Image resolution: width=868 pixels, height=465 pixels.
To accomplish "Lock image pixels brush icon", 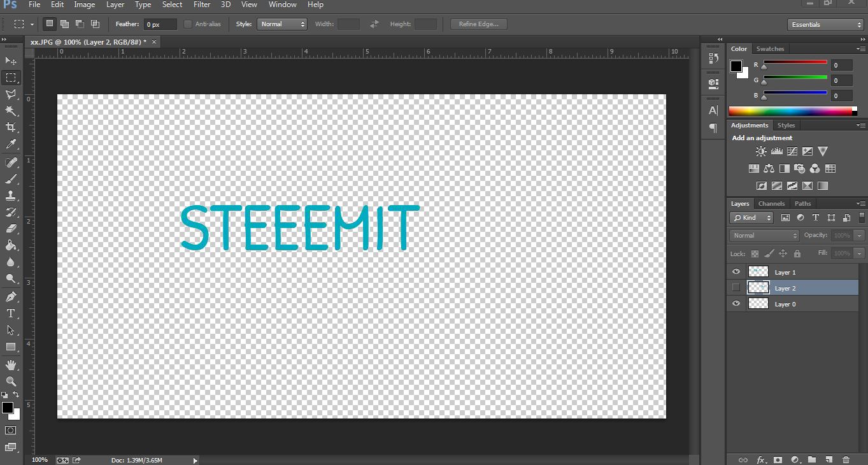I will tap(770, 254).
